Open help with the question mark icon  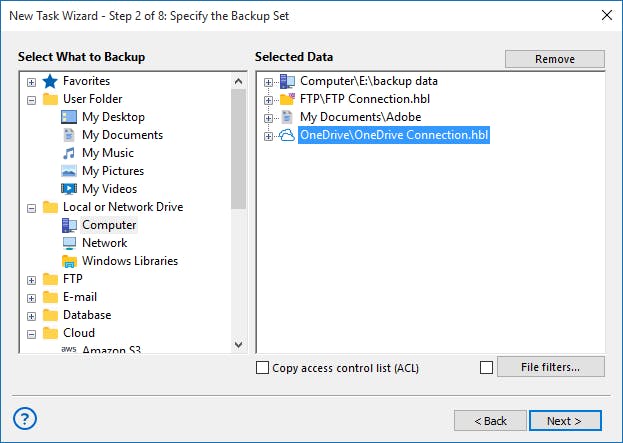pos(26,418)
